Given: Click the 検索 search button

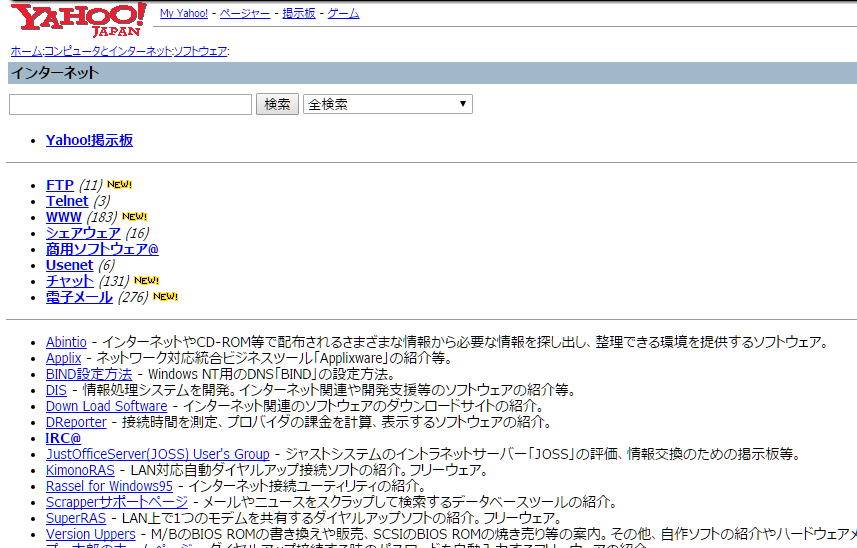Looking at the screenshot, I should coord(277,104).
